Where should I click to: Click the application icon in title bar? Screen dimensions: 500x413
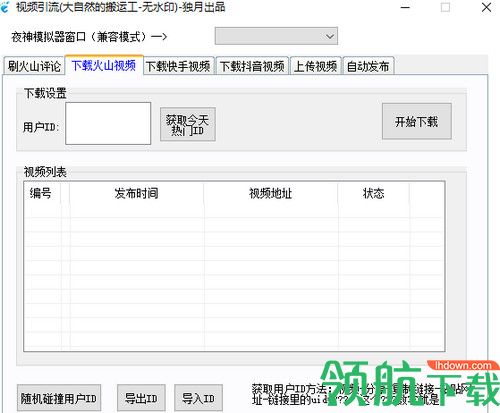click(x=5, y=7)
